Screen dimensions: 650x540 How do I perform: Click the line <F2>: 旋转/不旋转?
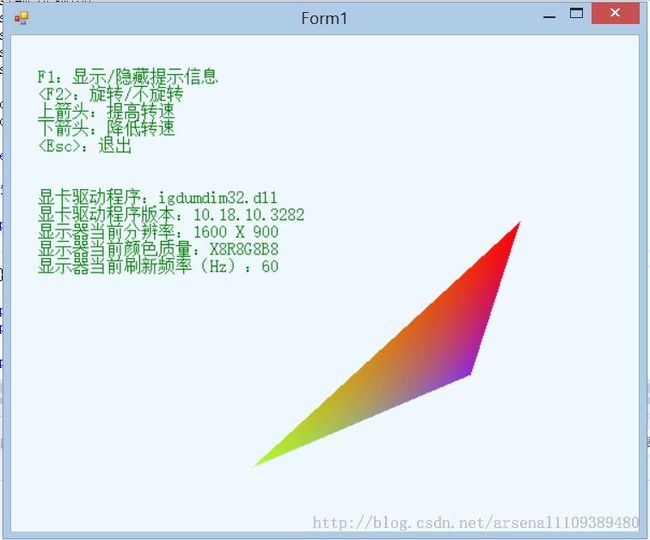[110, 94]
